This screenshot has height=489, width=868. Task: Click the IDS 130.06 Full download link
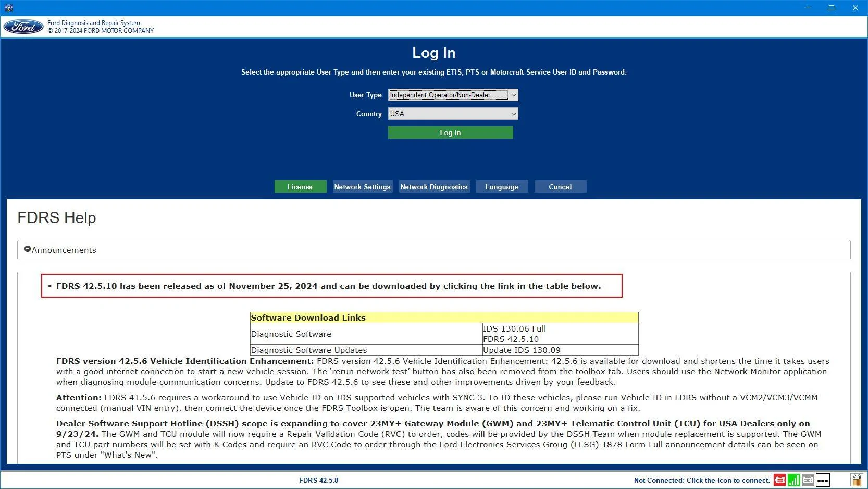[514, 328]
